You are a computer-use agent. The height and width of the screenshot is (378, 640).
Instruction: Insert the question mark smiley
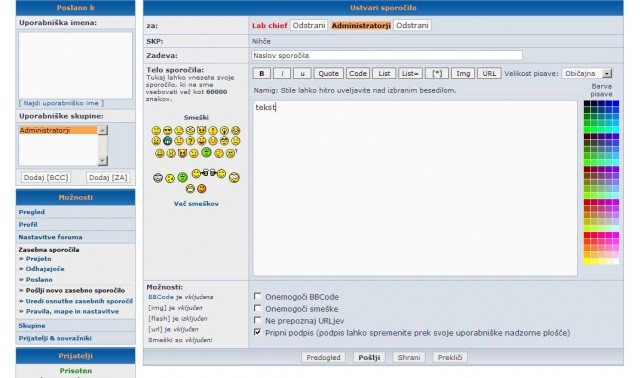coord(190,141)
